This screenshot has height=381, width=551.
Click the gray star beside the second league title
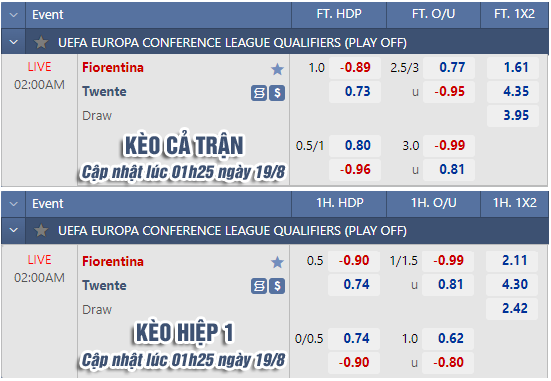tap(41, 231)
